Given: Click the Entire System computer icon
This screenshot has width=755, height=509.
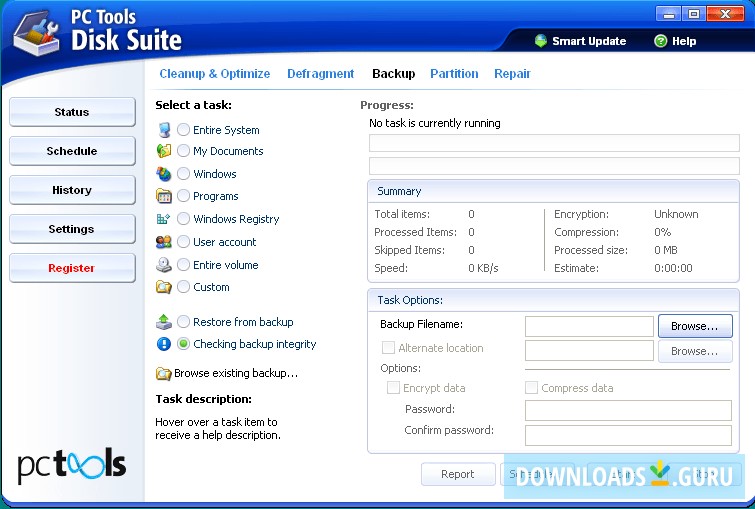Looking at the screenshot, I should click(x=164, y=130).
